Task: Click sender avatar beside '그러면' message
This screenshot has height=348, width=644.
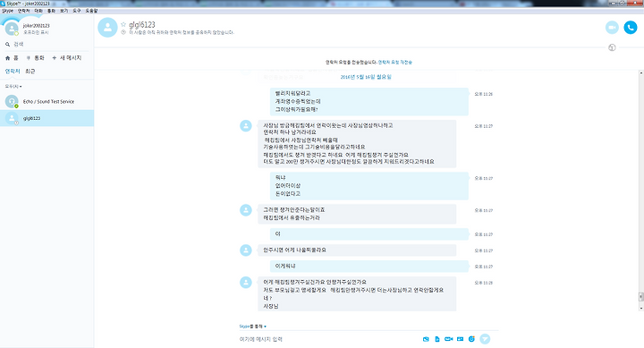Action: point(246,210)
